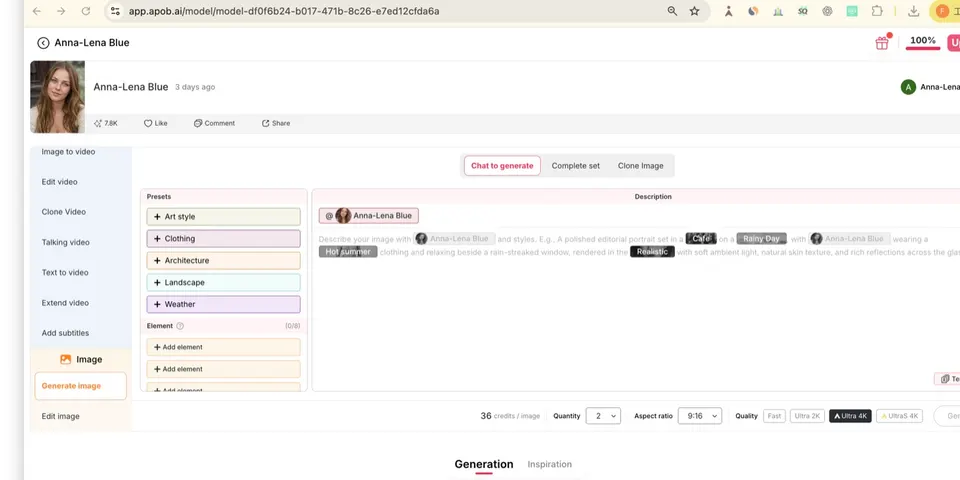Select Extend video in sidebar
This screenshot has height=480, width=960.
(x=65, y=303)
